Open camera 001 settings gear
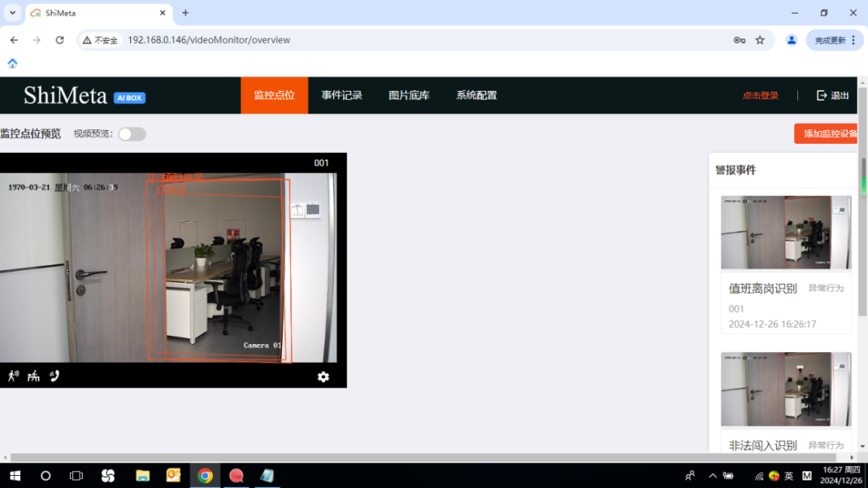 pyautogui.click(x=323, y=377)
